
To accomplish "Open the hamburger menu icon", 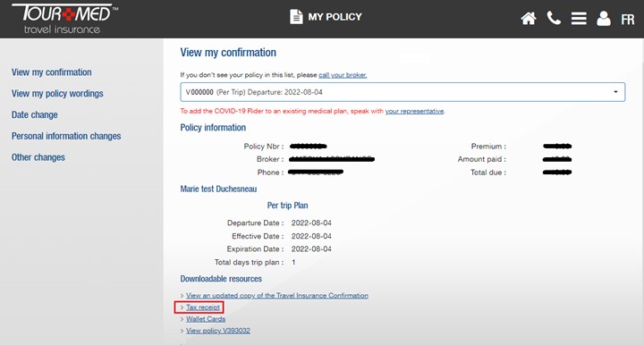I will (x=579, y=19).
